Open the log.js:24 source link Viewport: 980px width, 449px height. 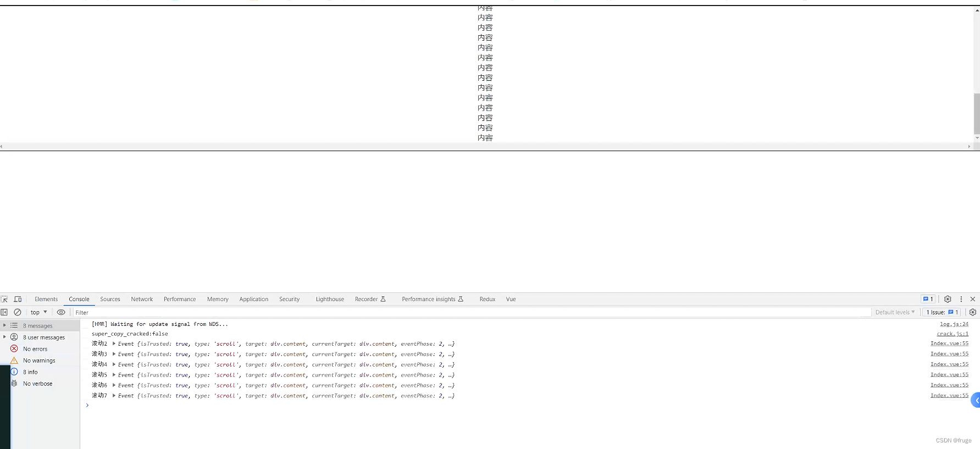tap(954, 324)
